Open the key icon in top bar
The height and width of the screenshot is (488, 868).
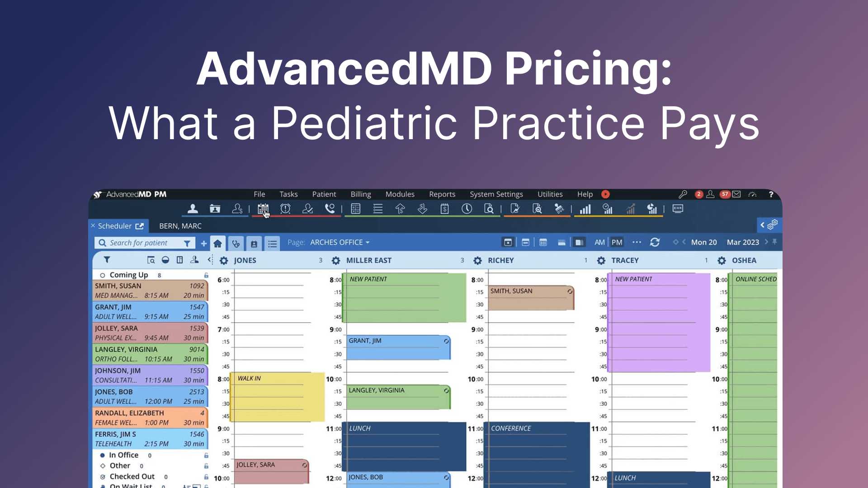pos(683,194)
